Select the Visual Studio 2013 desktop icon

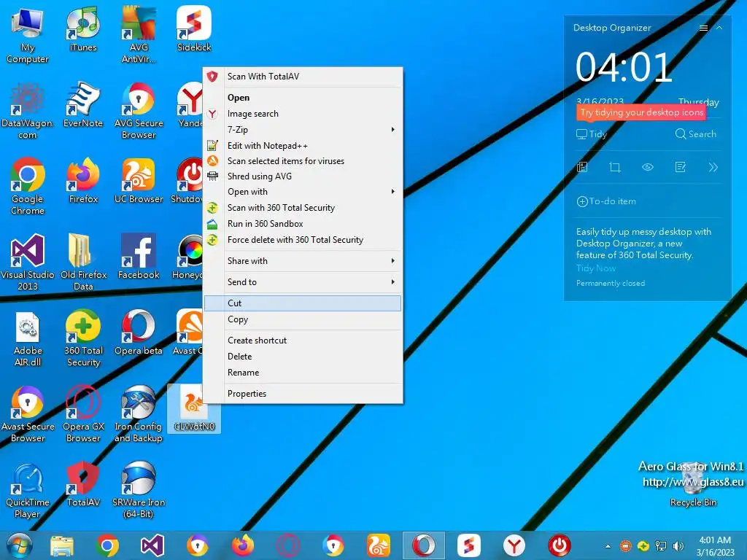coord(27,262)
